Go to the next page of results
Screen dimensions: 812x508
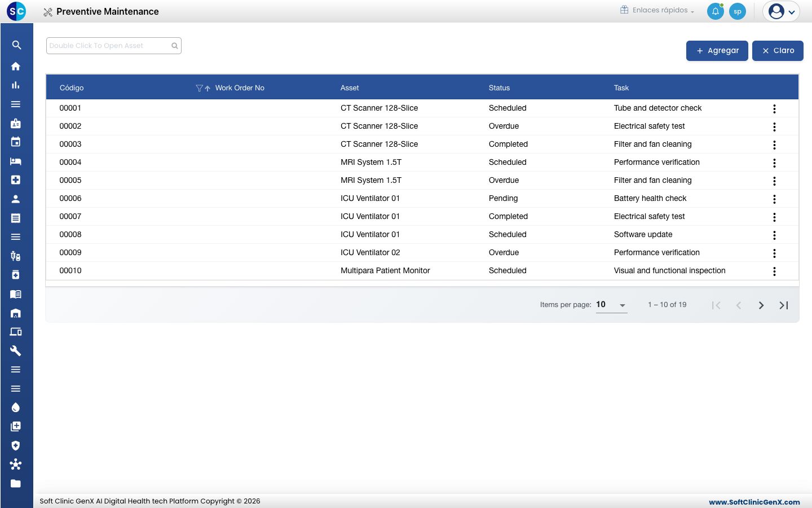pyautogui.click(x=761, y=305)
